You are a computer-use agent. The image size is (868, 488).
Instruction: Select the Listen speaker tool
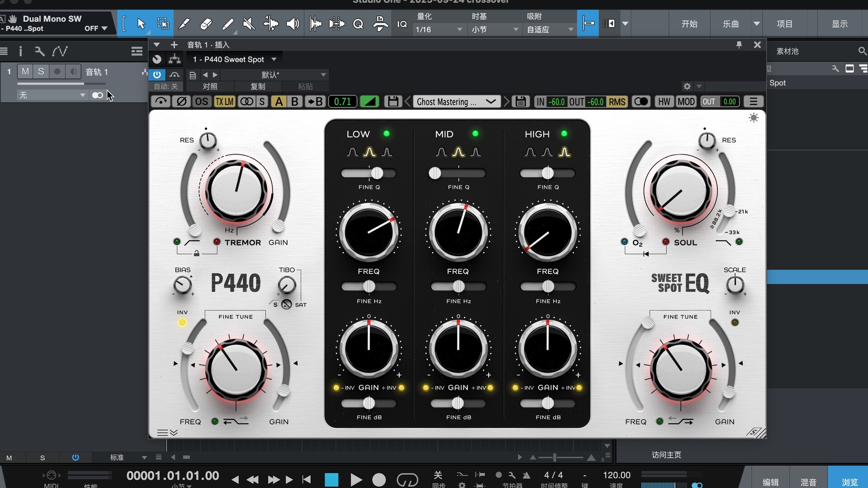[x=292, y=23]
